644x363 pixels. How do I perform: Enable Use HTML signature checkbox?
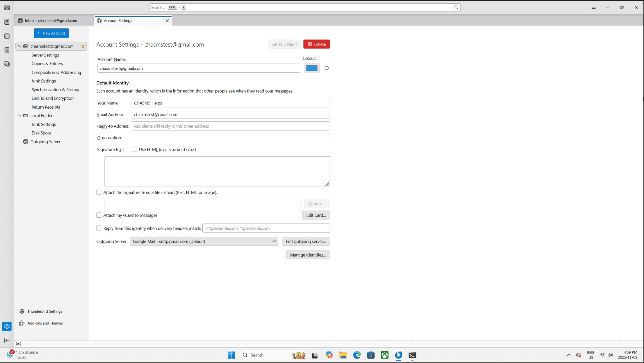(x=134, y=149)
